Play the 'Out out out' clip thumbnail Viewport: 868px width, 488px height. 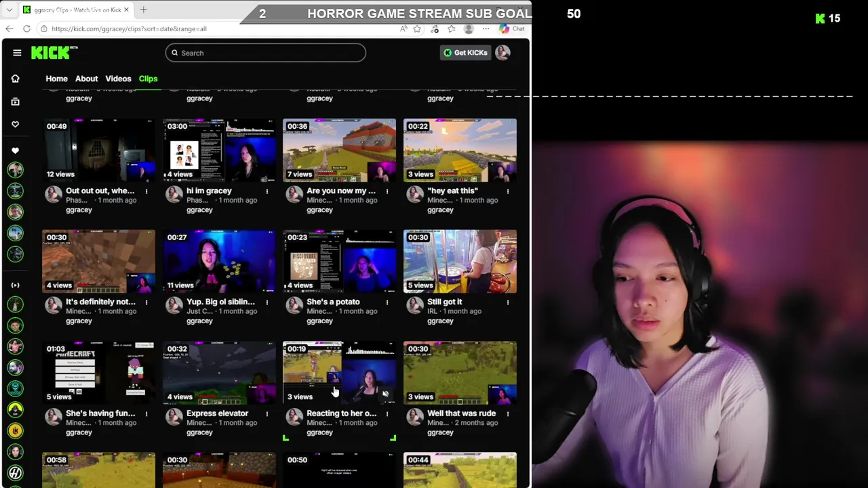point(98,150)
